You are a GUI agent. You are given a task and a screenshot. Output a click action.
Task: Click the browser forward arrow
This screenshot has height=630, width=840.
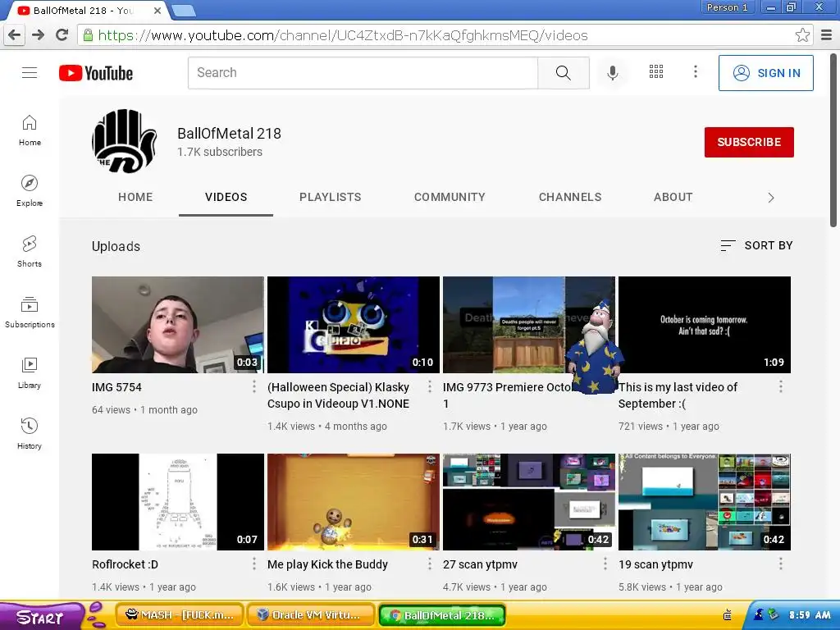point(38,35)
